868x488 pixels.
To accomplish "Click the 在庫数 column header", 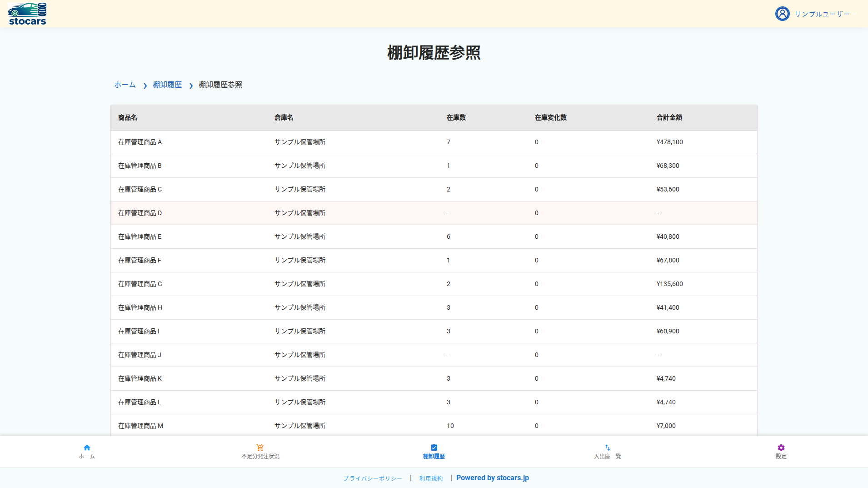I will pos(456,117).
